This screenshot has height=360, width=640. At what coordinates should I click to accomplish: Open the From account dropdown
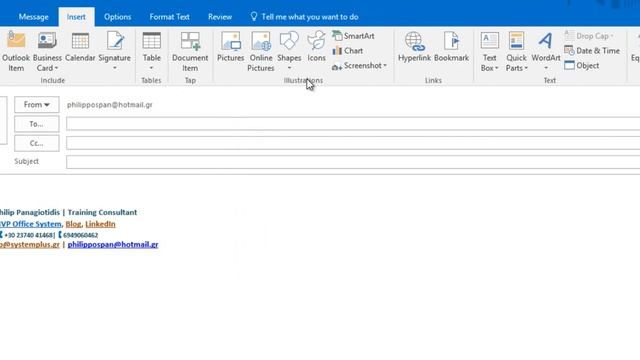(x=37, y=105)
